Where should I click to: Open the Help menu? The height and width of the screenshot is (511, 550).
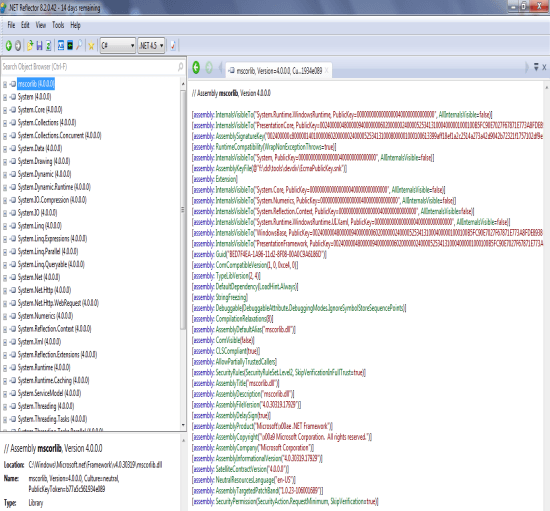coord(75,25)
